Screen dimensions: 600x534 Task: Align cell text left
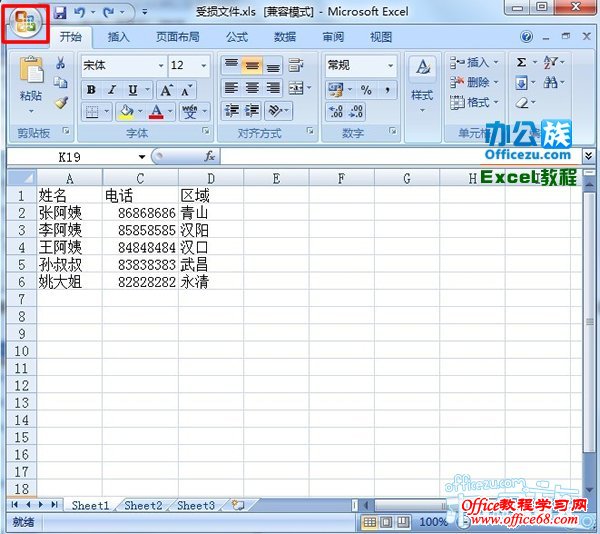[231, 88]
